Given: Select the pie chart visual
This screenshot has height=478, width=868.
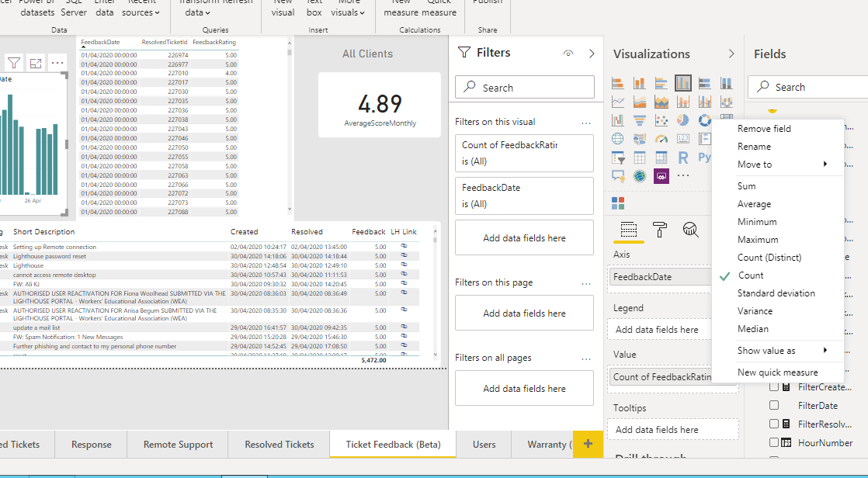Looking at the screenshot, I should 683,120.
